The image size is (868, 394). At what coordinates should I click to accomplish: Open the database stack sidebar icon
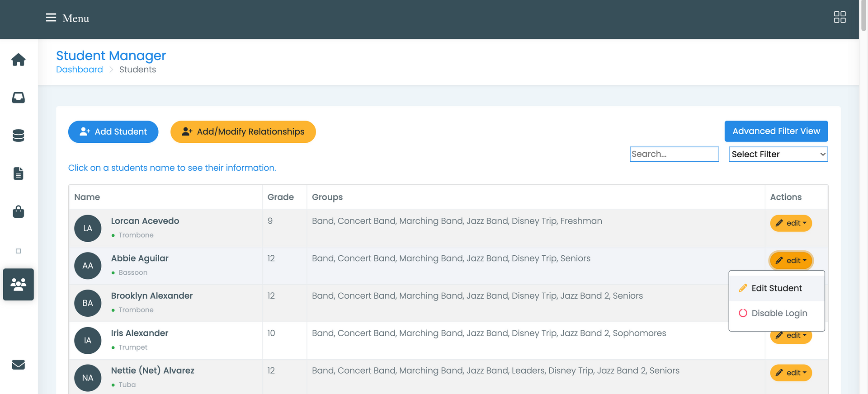19,136
